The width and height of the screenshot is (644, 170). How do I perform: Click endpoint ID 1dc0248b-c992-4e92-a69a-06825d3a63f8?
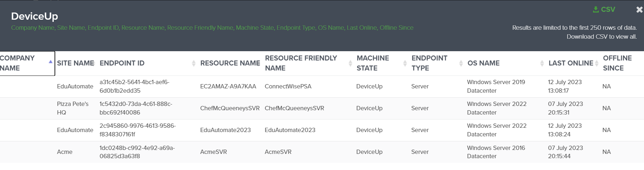point(137,152)
